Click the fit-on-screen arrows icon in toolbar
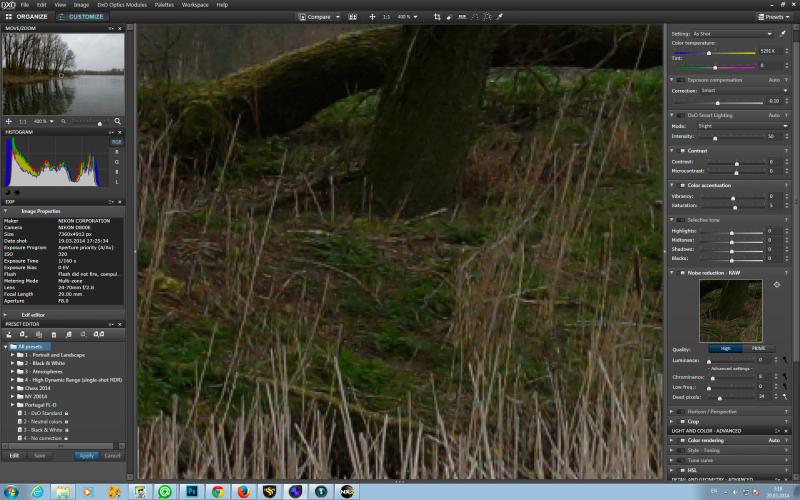800x500 pixels. click(372, 17)
